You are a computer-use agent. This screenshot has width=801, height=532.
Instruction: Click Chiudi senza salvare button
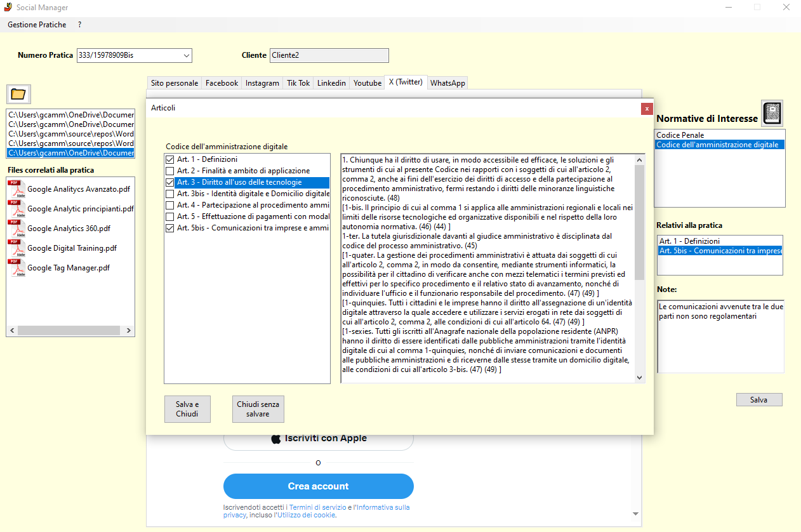tap(258, 409)
